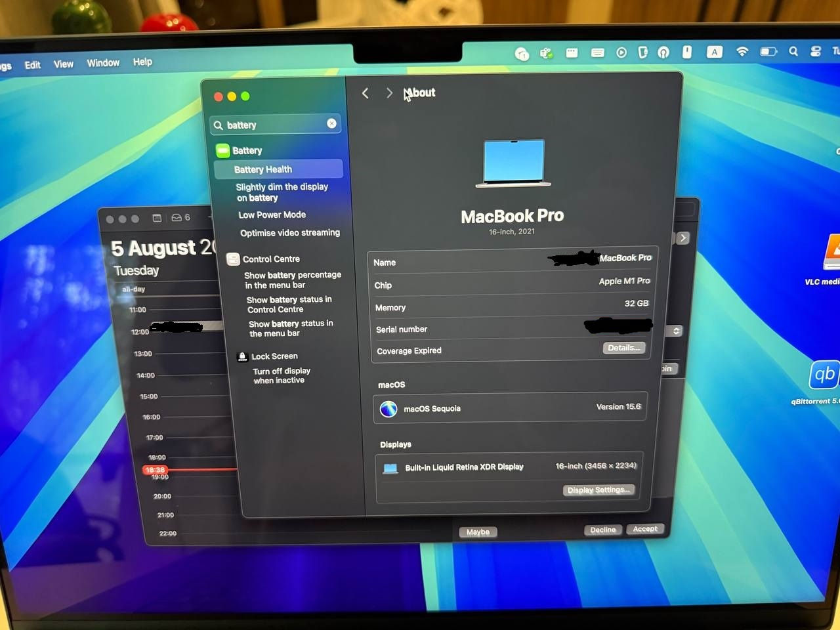Click the all-day row in Calendar
Viewport: 840px width, 630px height.
click(x=171, y=289)
